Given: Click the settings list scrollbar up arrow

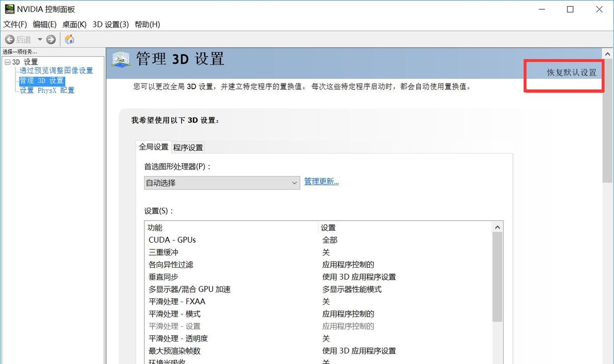Looking at the screenshot, I should tap(497, 226).
